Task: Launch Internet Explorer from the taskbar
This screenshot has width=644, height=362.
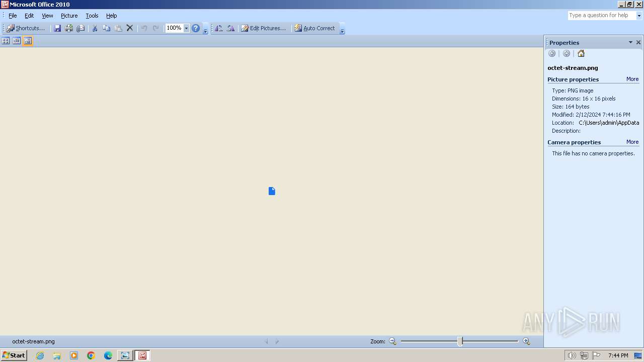Action: (x=40, y=355)
